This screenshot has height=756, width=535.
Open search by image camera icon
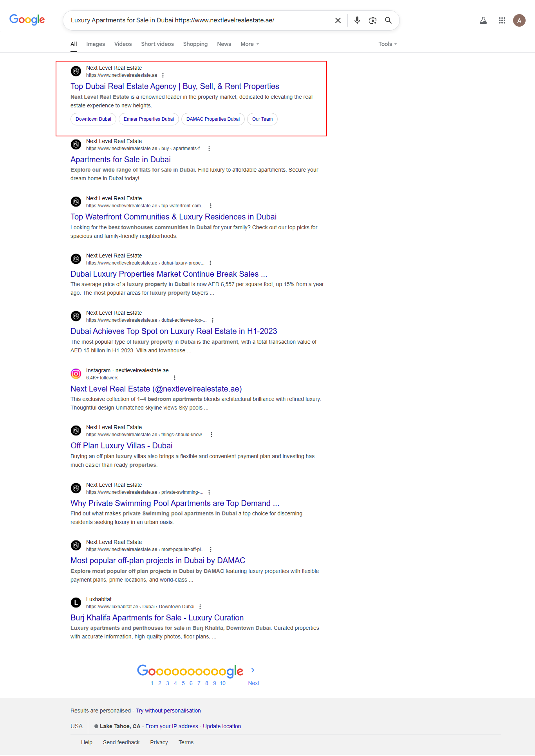373,20
